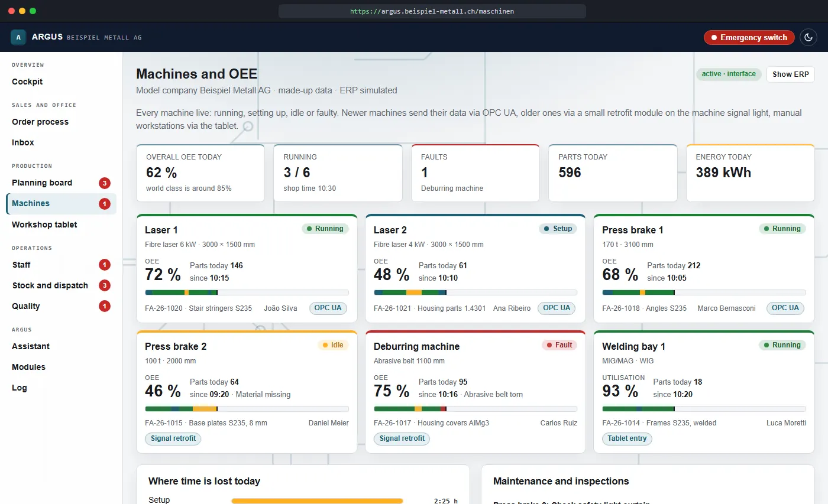Viewport: 828px width, 504px height.
Task: Toggle dark mode moon icon
Action: pos(808,37)
